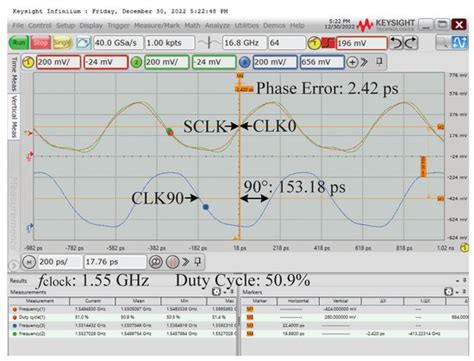Edit the averaging count field showing 64

[287, 43]
